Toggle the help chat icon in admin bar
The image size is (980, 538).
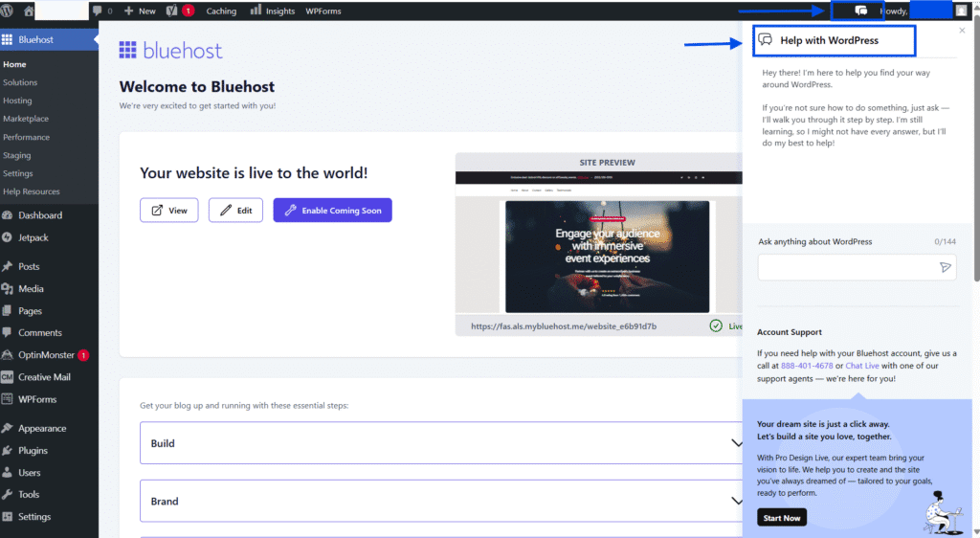pos(860,11)
